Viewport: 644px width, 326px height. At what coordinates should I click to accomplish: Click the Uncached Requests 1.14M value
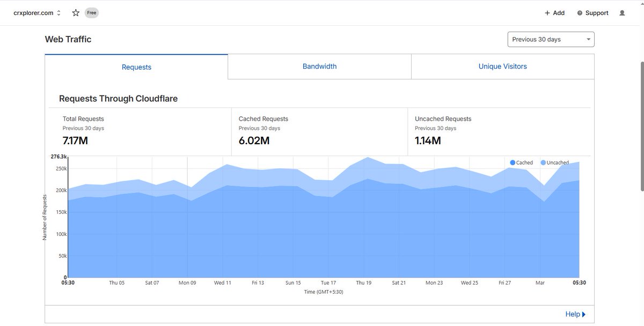click(x=428, y=141)
